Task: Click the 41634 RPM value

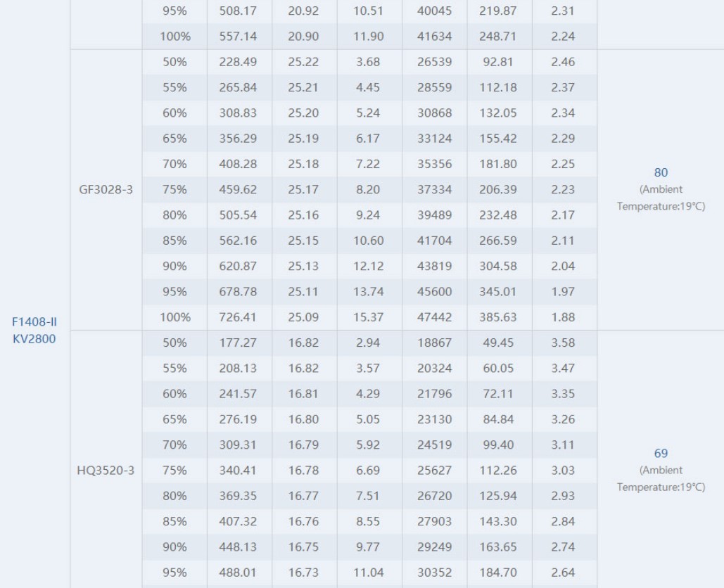Action: tap(435, 37)
